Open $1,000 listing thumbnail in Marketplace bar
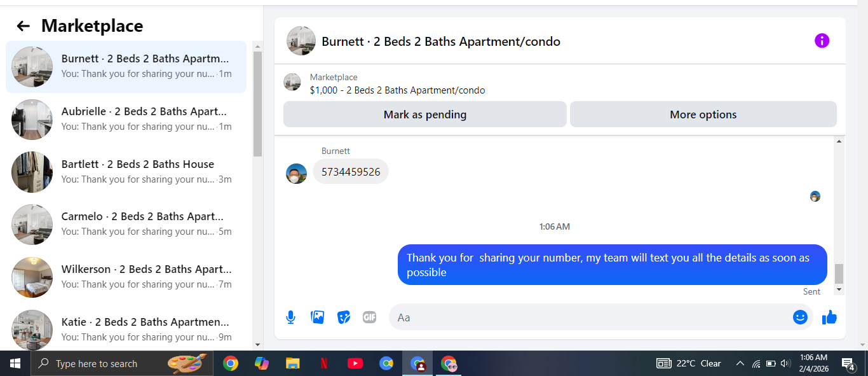868x376 pixels. (292, 82)
